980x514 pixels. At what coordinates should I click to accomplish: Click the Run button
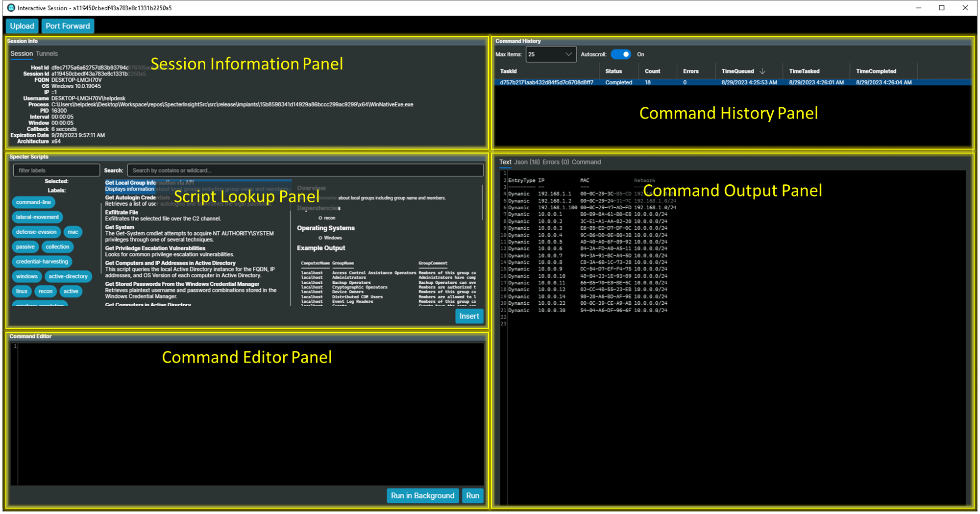click(x=472, y=496)
